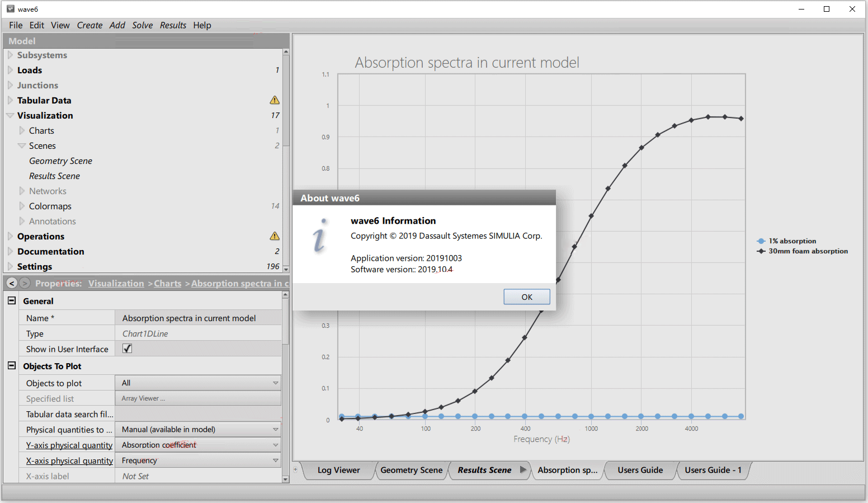Collapse the Objects To Plot section
Viewport: 868px width, 503px height.
(11, 366)
